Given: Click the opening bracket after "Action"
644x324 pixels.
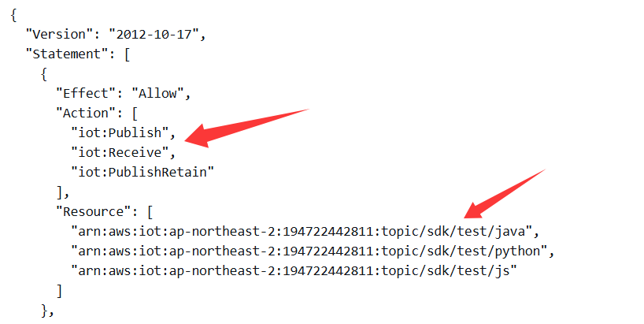Looking at the screenshot, I should (x=135, y=114).
